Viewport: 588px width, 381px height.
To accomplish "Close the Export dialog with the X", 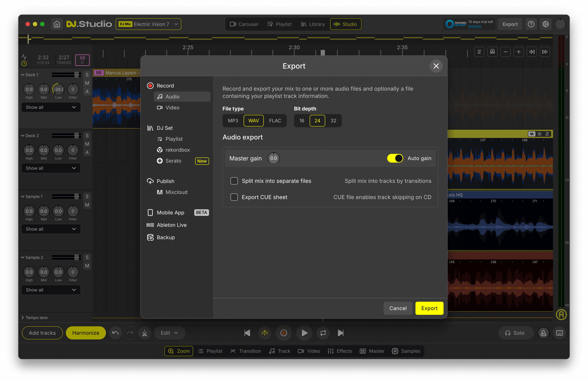I will (x=436, y=66).
